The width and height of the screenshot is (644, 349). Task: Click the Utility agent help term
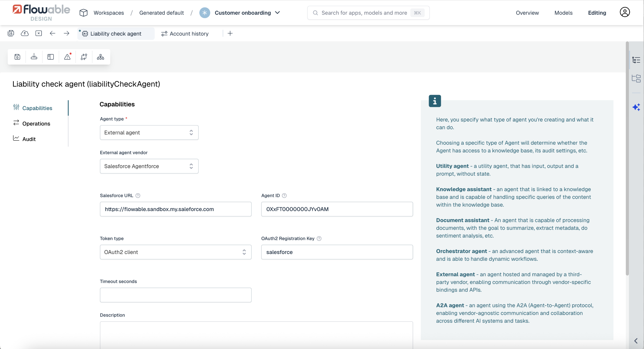pyautogui.click(x=452, y=166)
